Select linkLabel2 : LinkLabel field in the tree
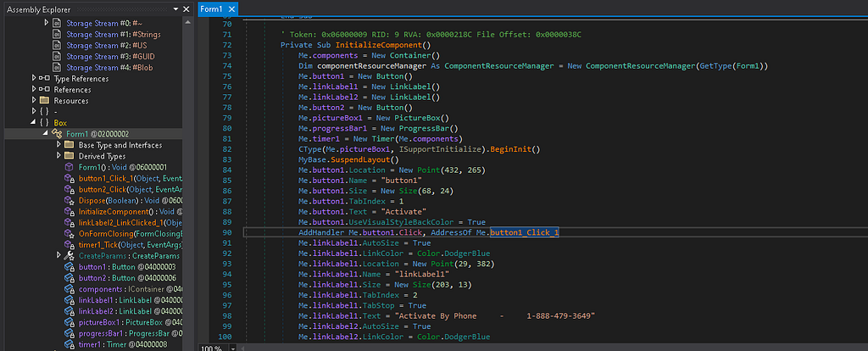The width and height of the screenshot is (868, 351). [x=122, y=311]
